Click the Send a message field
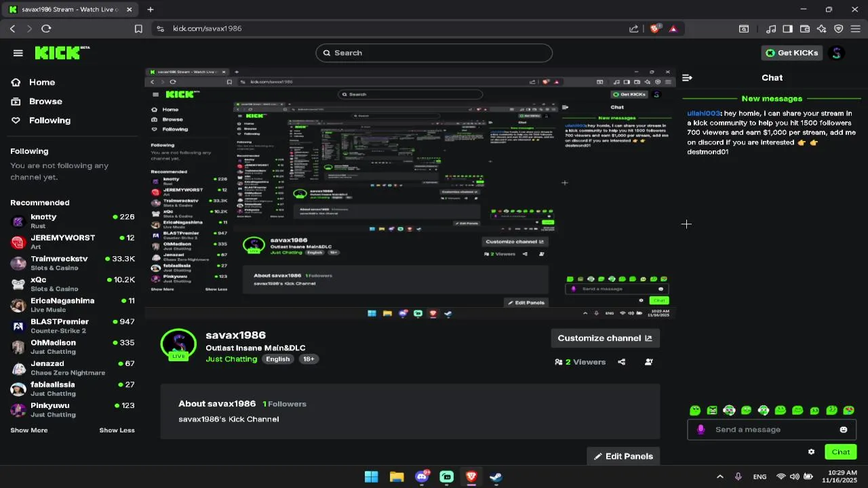This screenshot has height=488, width=868. pos(772,430)
